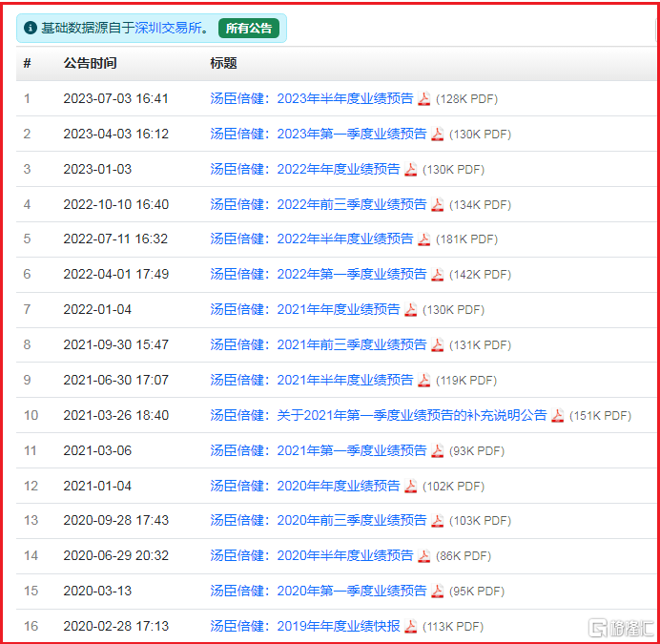
Task: Click the (119K PDF) size text
Action: [466, 382]
